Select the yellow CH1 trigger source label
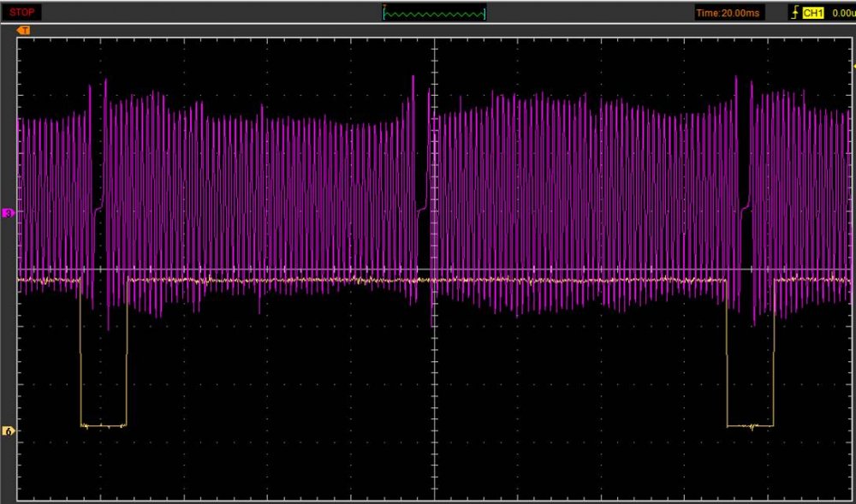This screenshot has width=856, height=504. pyautogui.click(x=814, y=13)
